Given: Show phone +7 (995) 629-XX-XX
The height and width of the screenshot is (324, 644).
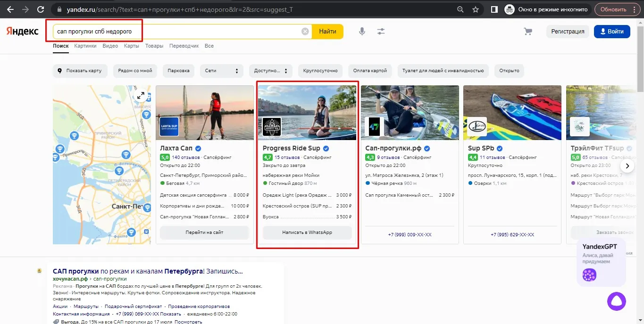Looking at the screenshot, I should point(512,234).
